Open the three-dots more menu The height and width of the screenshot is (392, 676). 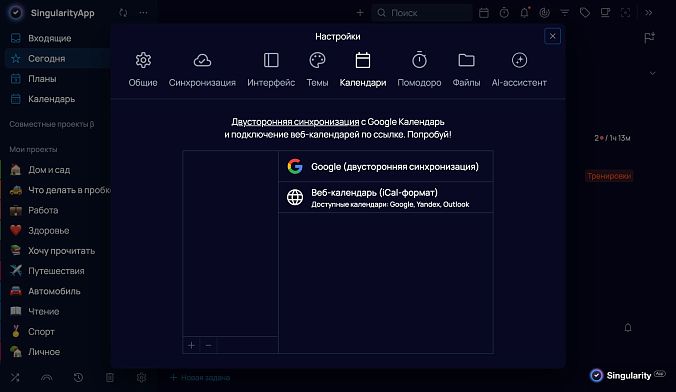coord(144,13)
